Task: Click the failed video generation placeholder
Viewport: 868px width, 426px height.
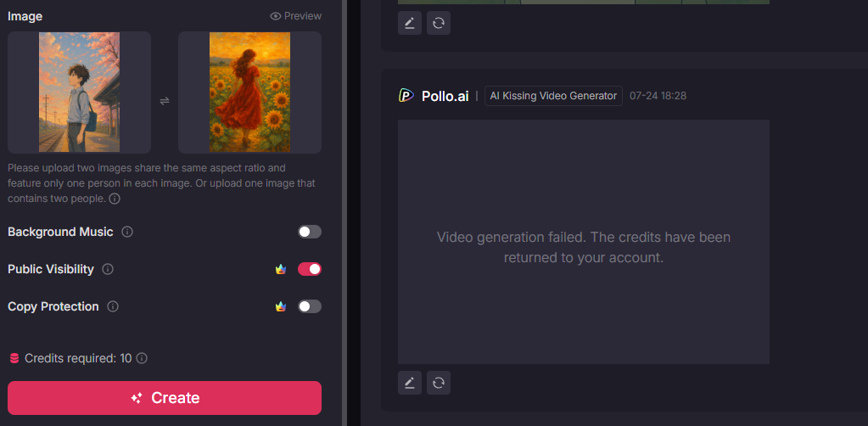Action: click(584, 242)
